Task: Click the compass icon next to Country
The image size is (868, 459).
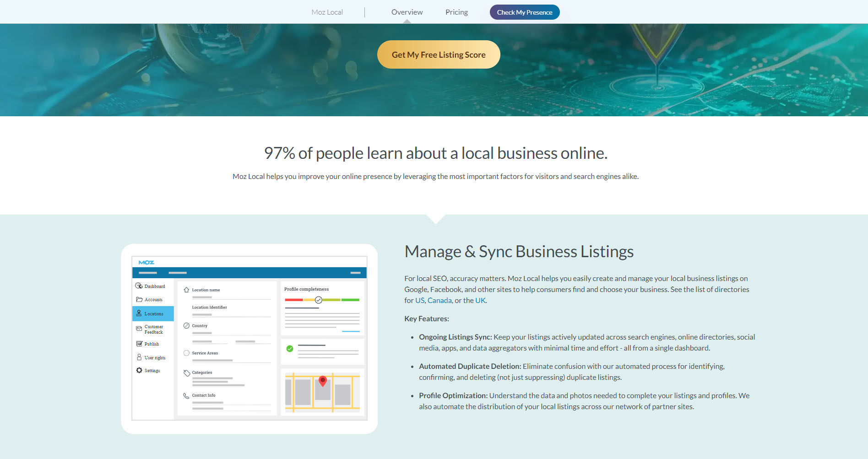Action: (186, 325)
